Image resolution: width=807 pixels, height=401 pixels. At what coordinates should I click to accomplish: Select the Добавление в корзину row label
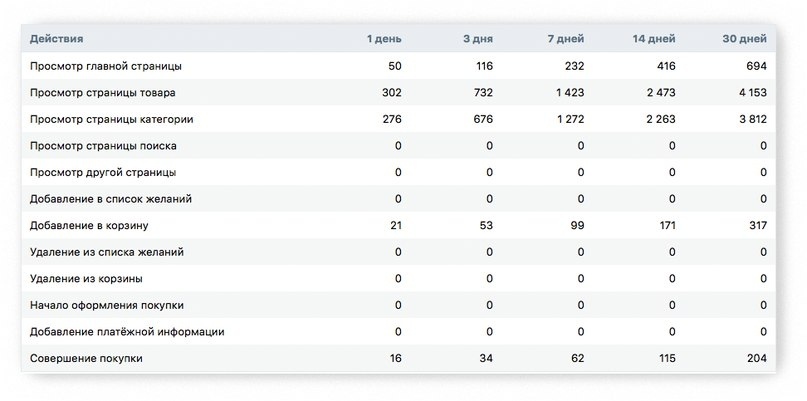[x=89, y=225]
